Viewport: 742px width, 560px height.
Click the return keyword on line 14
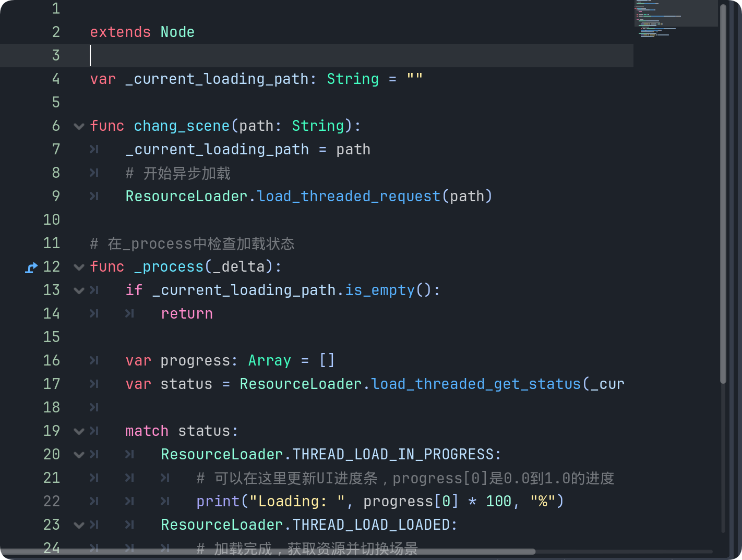pyautogui.click(x=187, y=314)
